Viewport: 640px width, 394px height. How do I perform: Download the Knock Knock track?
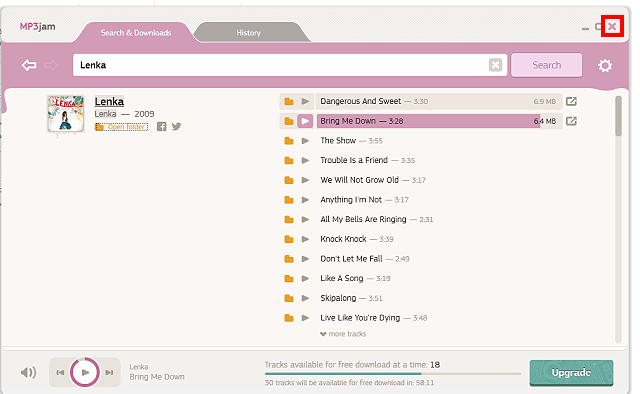(289, 239)
